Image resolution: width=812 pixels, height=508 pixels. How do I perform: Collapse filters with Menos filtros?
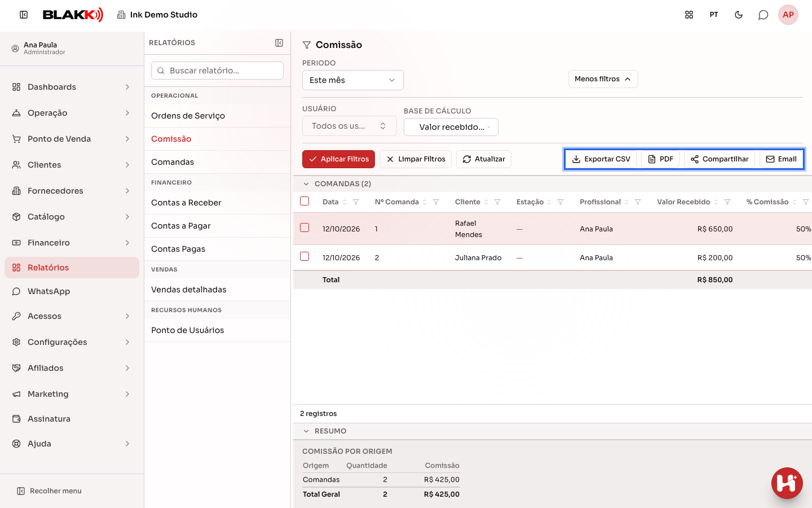click(603, 79)
